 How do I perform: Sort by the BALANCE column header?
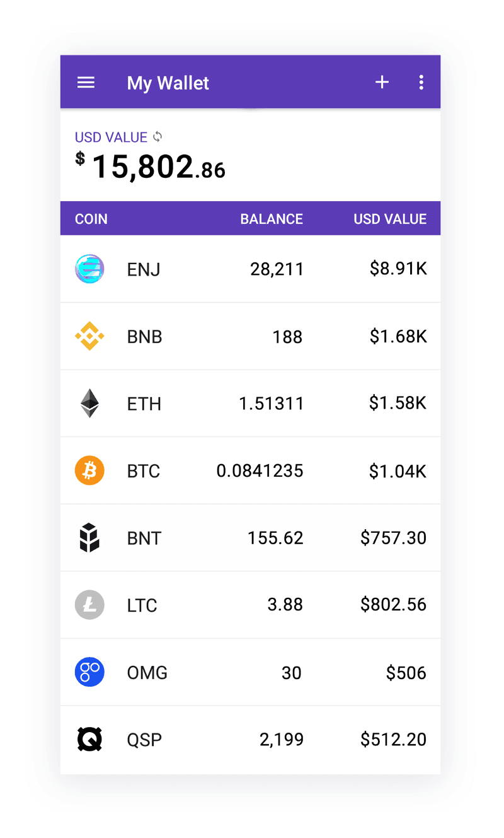[272, 219]
